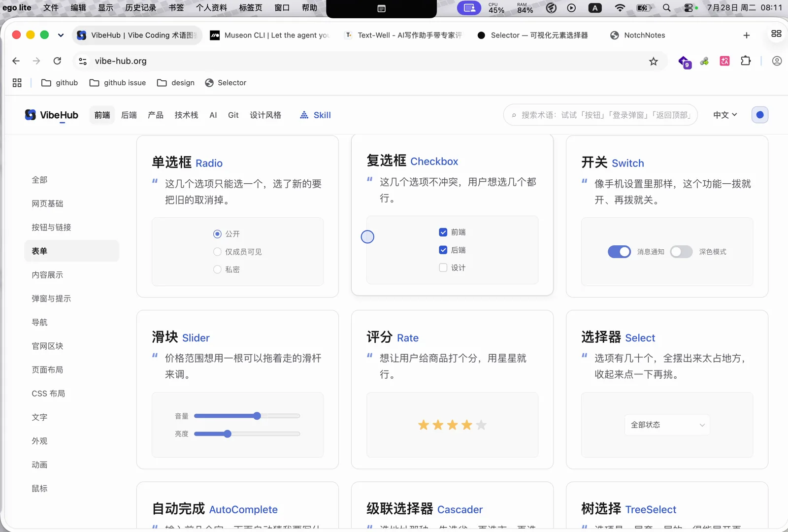This screenshot has width=788, height=532.
Task: Switch to 产品 nav tab
Action: pyautogui.click(x=156, y=115)
